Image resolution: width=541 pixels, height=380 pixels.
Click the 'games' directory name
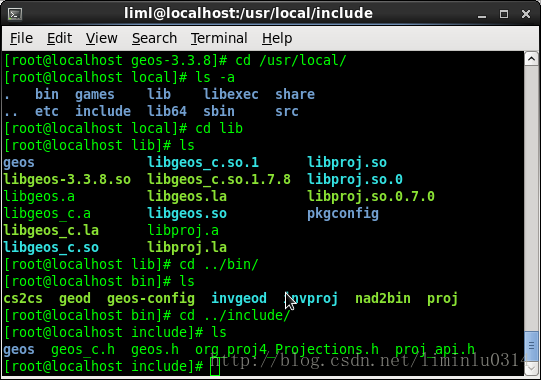click(x=95, y=95)
